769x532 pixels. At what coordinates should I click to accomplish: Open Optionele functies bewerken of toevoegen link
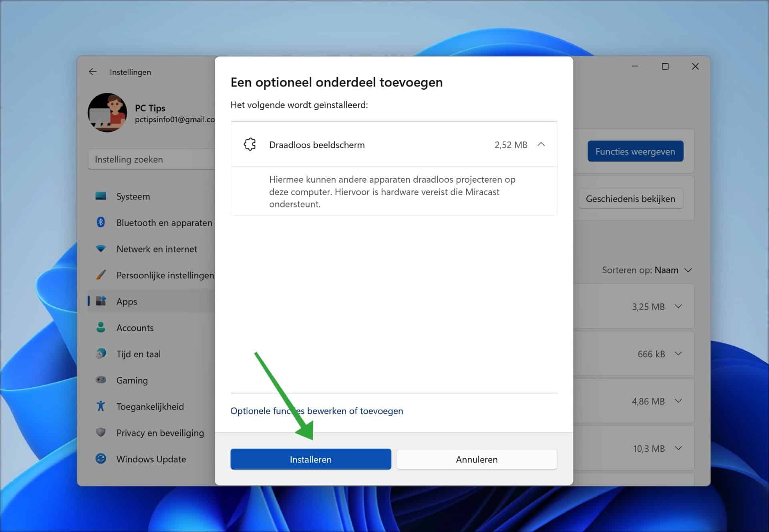(316, 411)
